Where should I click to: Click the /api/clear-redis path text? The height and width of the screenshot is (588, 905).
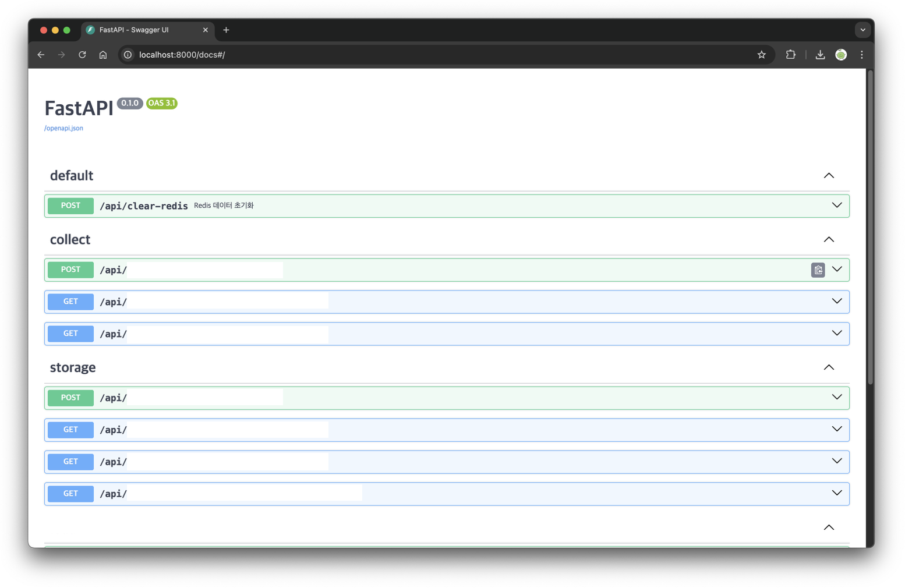click(x=144, y=206)
